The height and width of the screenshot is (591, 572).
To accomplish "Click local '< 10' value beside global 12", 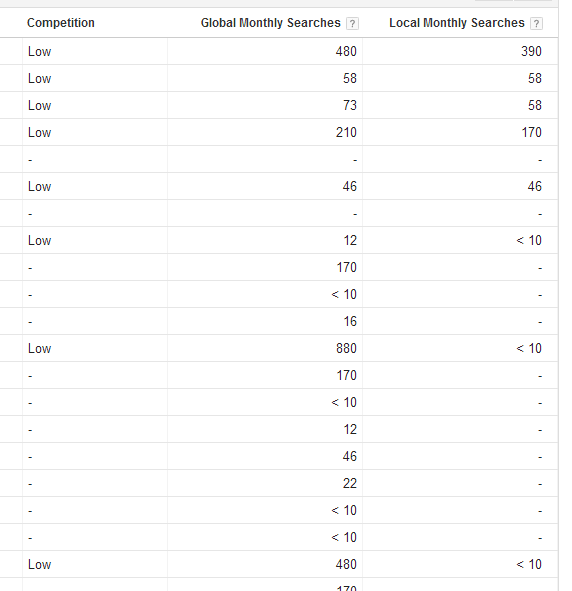I will coord(529,240).
